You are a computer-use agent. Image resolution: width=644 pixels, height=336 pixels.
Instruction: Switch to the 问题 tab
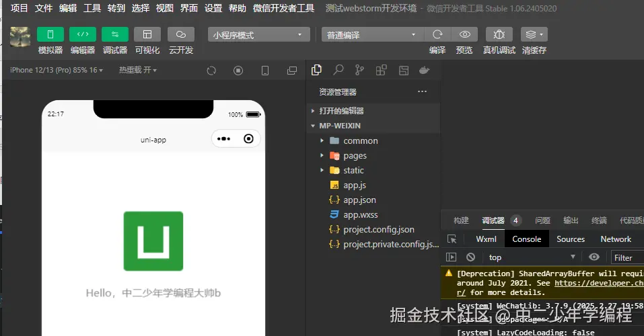pyautogui.click(x=542, y=220)
